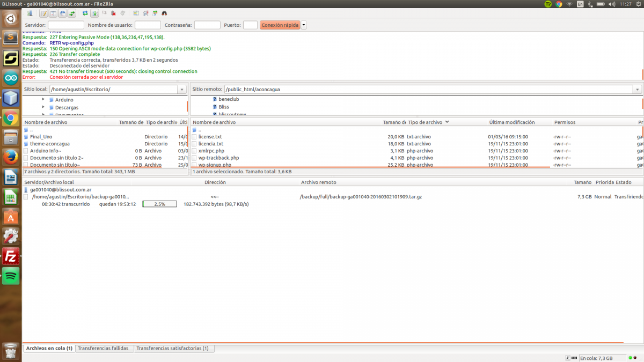This screenshot has width=644, height=362.
Task: Open the Arduino IDE launcher icon
Action: (x=11, y=78)
